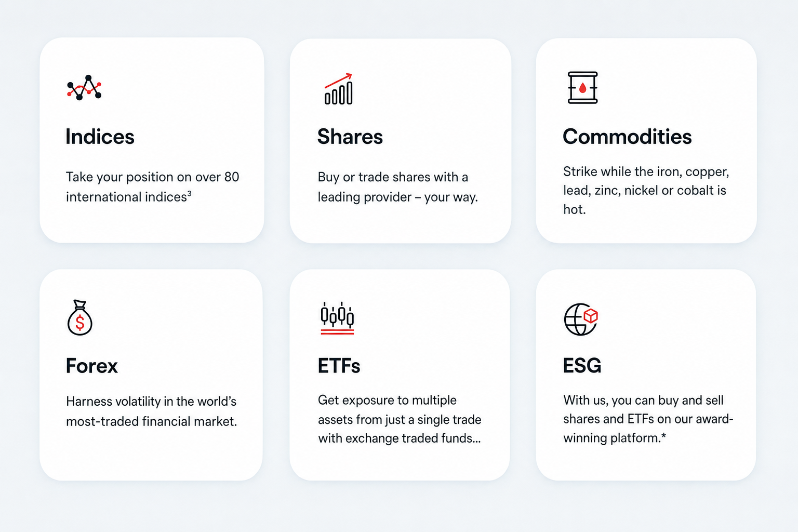Select 'With us, you can buy' text
This screenshot has width=798, height=532.
tap(648, 419)
